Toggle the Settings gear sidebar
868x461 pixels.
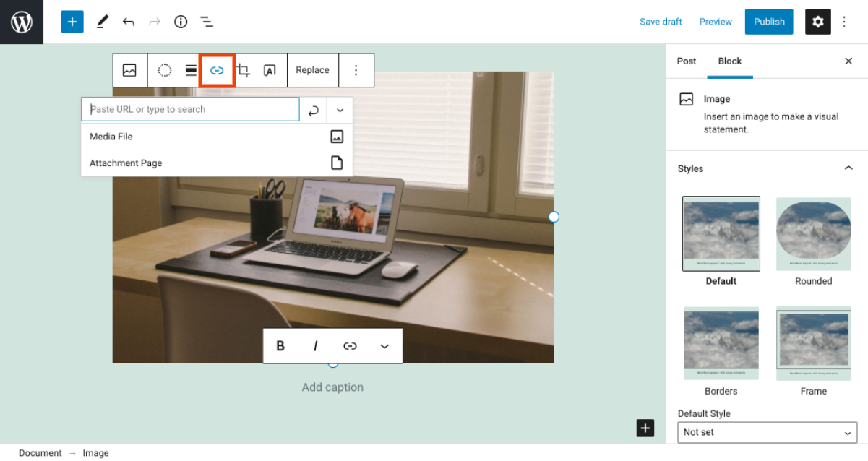[818, 22]
